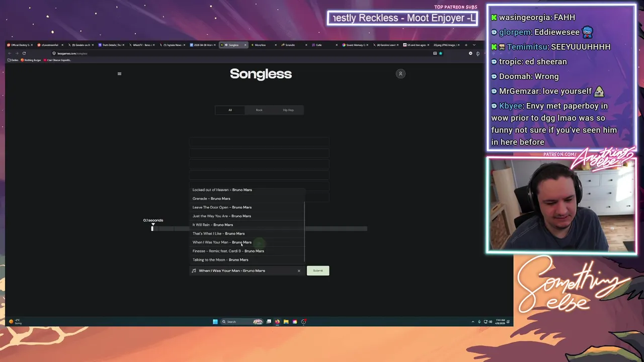Choose When I Was Your Man suggestion
The height and width of the screenshot is (362, 644).
247,242
